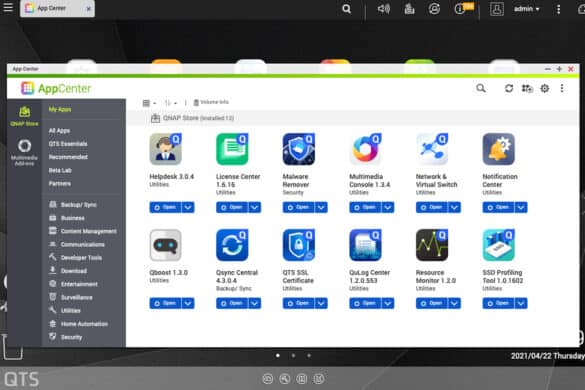Click the QuLog Center app icon
This screenshot has width=585, height=390.
(365, 245)
